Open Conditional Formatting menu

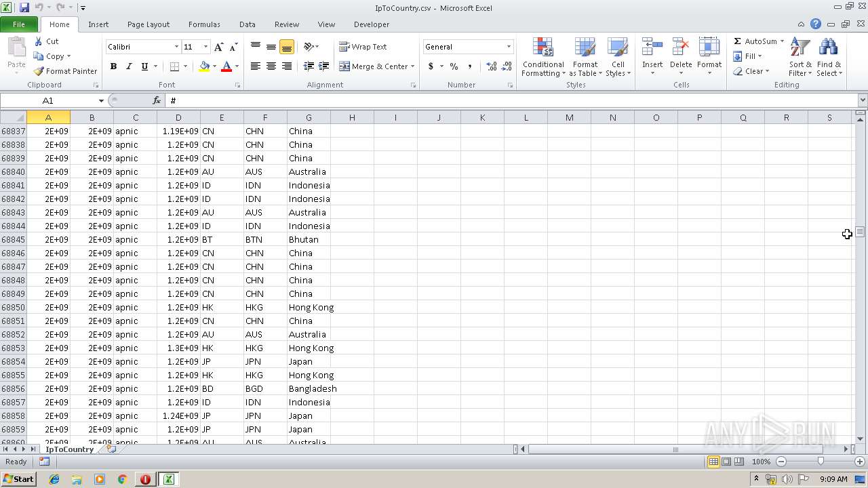(x=543, y=58)
